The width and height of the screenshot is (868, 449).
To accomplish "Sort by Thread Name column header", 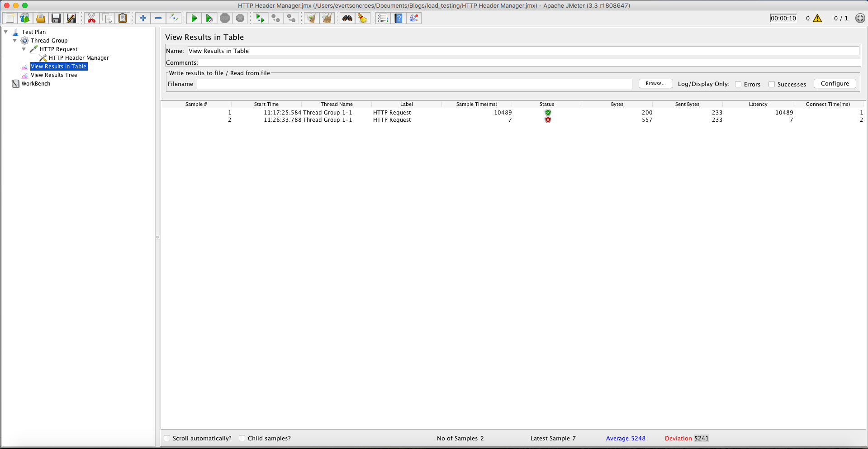I will tap(337, 104).
